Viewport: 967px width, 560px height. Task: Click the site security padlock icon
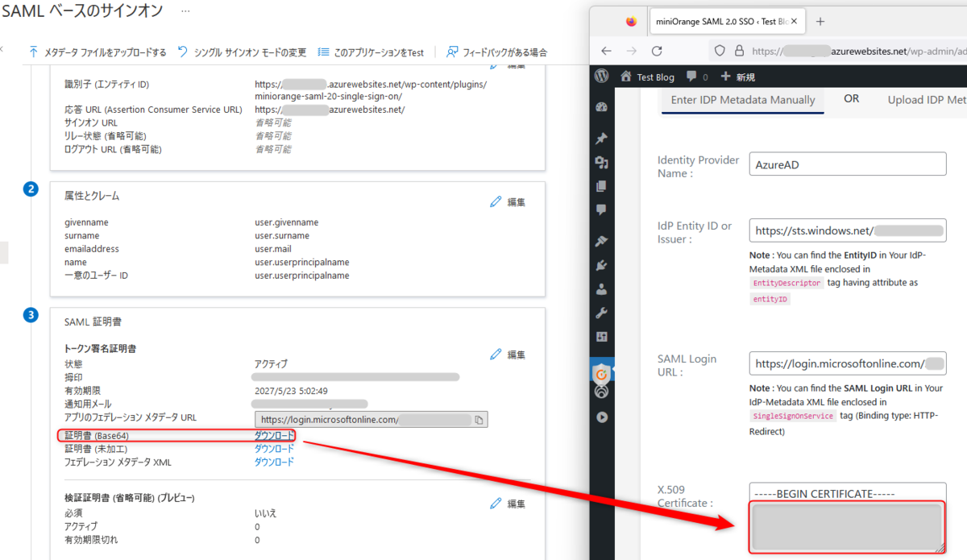(x=740, y=51)
